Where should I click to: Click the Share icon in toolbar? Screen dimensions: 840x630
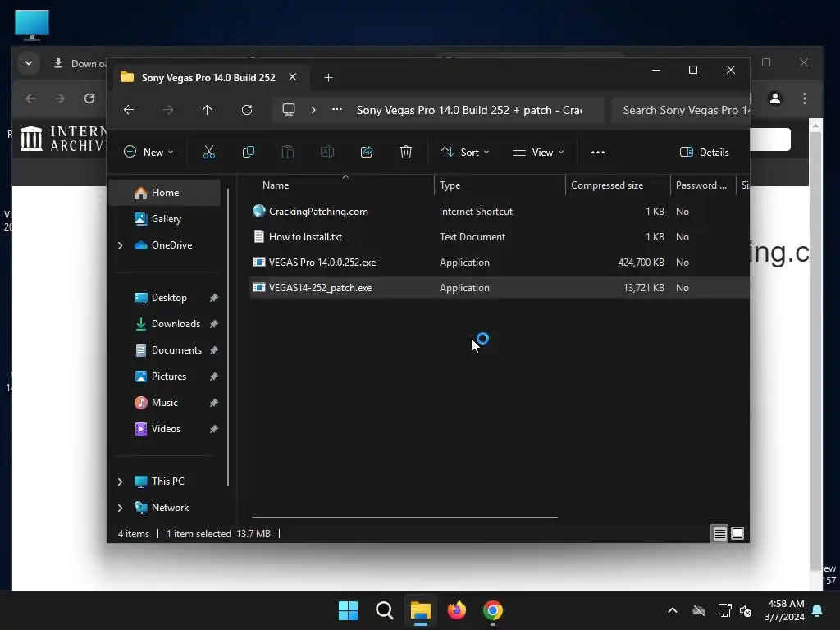click(367, 152)
